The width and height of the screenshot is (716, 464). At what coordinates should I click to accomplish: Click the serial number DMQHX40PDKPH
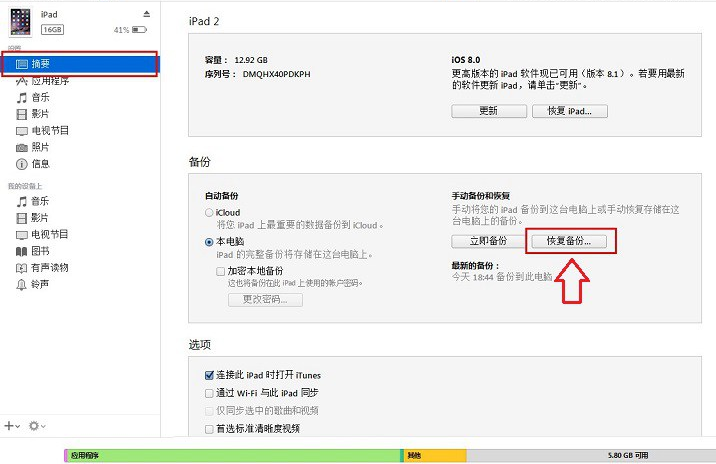pyautogui.click(x=276, y=74)
